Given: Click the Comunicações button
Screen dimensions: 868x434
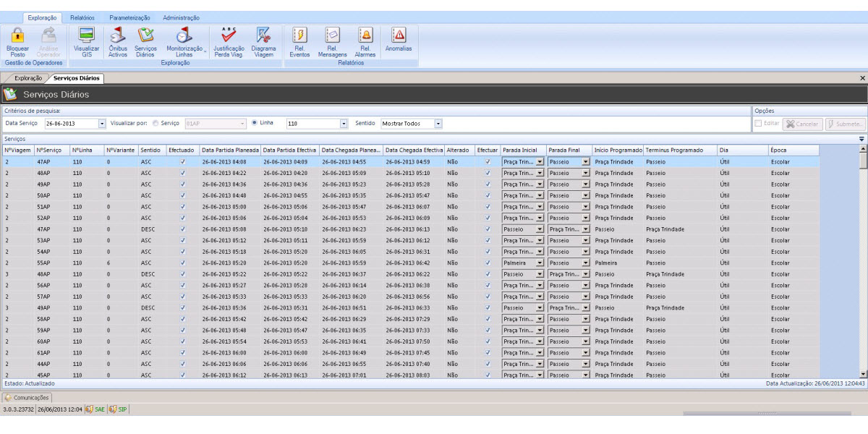Looking at the screenshot, I should point(27,398).
